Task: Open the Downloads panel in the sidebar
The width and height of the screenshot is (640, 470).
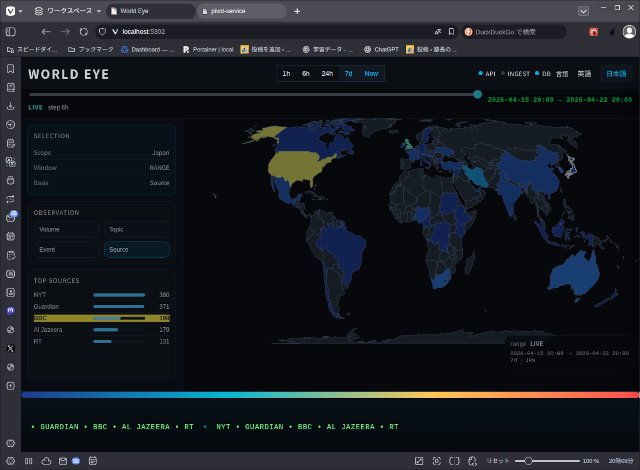Action: pyautogui.click(x=10, y=106)
